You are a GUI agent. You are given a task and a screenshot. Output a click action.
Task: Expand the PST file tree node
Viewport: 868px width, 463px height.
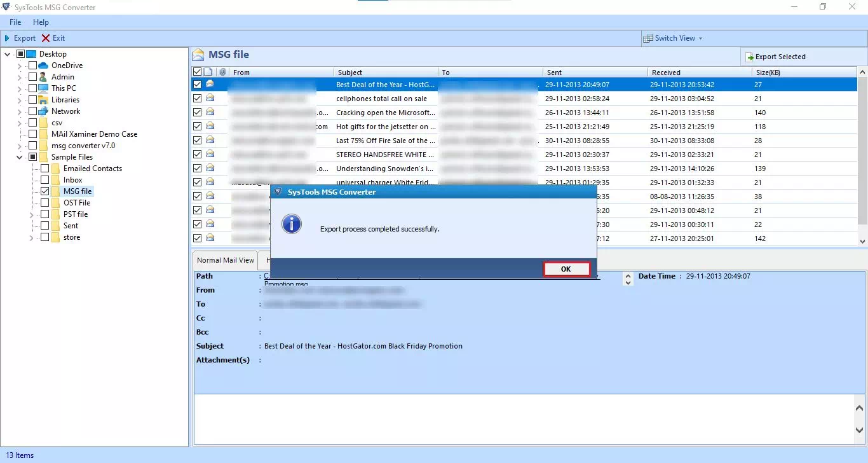[31, 214]
